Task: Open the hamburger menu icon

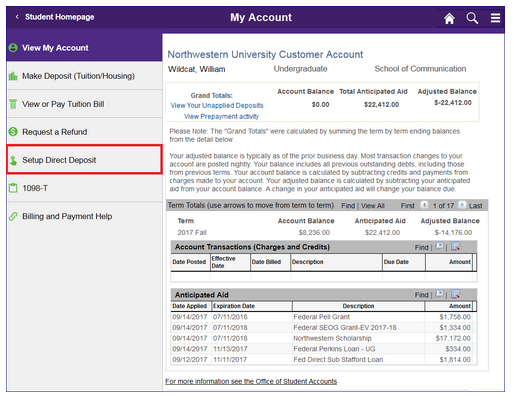Action: click(495, 18)
